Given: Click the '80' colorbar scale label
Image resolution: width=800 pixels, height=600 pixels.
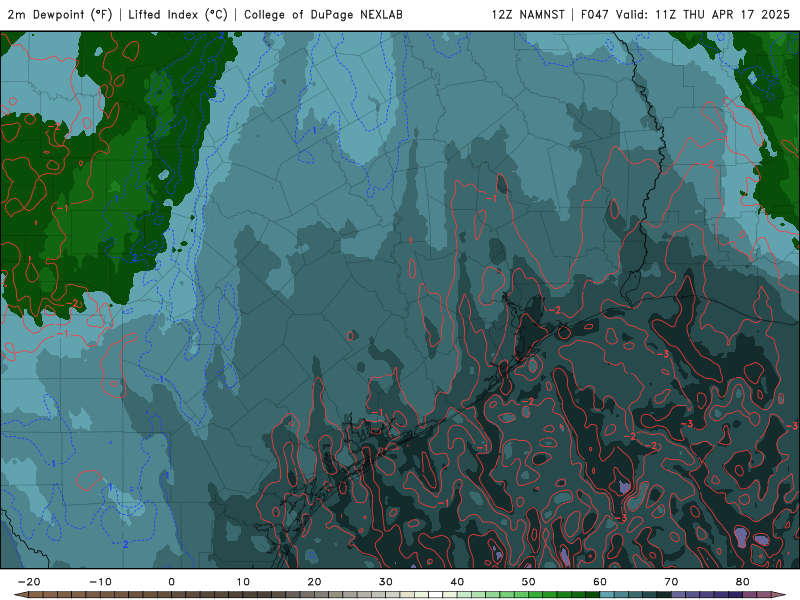Looking at the screenshot, I should tap(743, 582).
